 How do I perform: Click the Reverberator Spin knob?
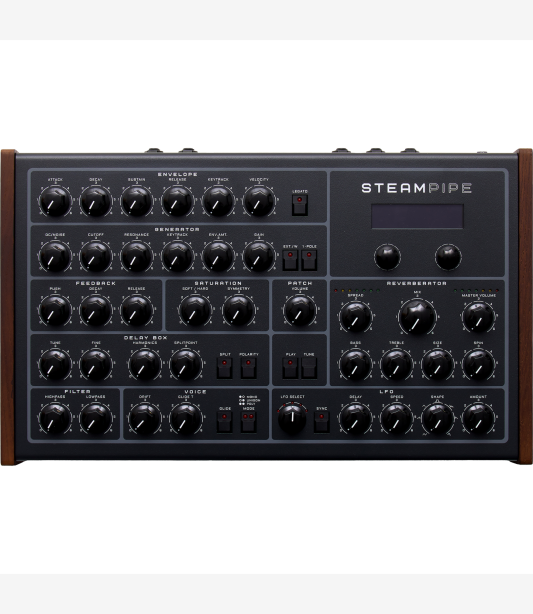coord(478,365)
